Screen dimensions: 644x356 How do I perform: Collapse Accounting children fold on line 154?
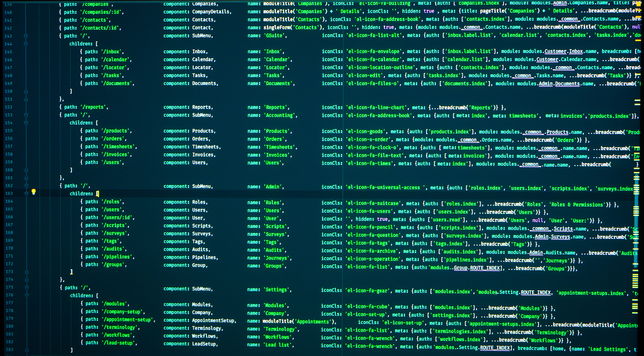pos(26,123)
